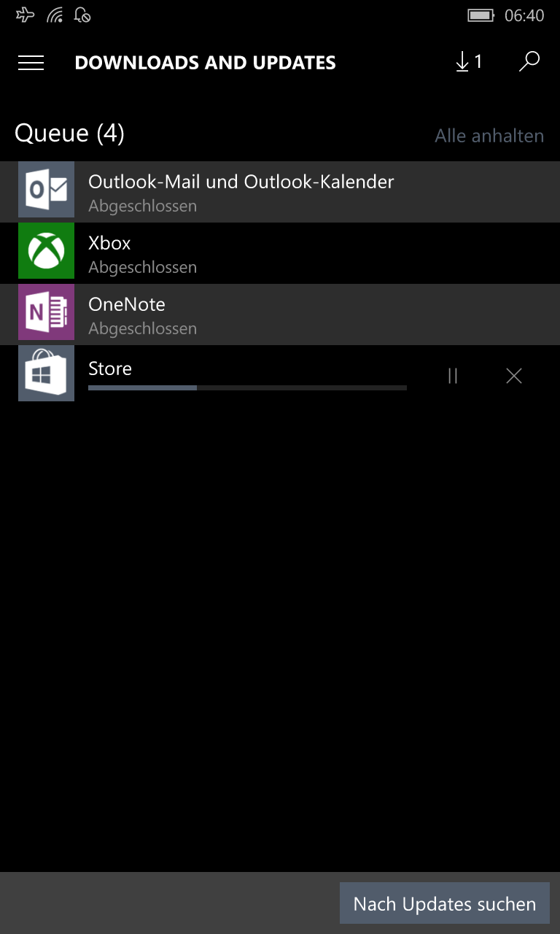Image resolution: width=560 pixels, height=934 pixels.
Task: Click Abgeschlossen status under Xbox
Action: click(x=142, y=267)
